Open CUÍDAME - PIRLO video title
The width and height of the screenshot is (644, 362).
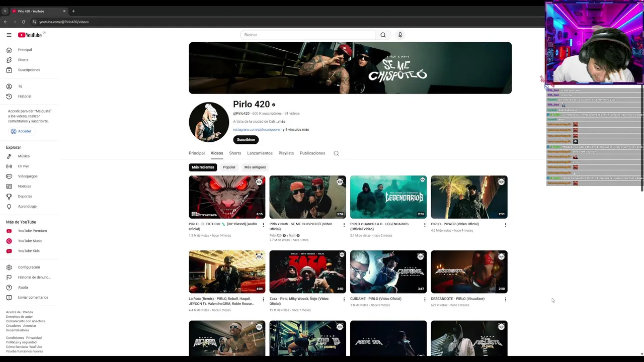[x=376, y=299]
